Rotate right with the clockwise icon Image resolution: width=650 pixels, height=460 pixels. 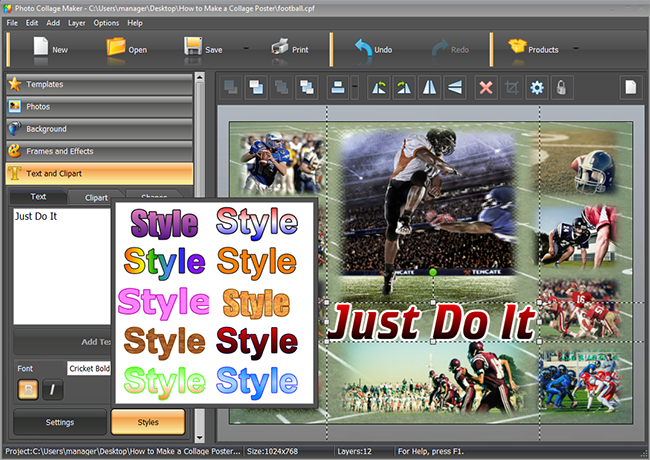point(404,87)
